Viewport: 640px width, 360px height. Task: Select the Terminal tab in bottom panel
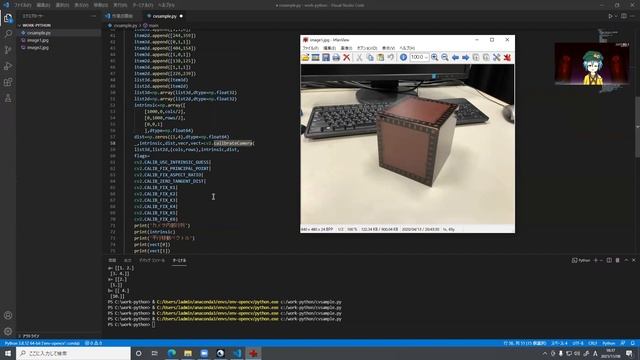click(179, 260)
